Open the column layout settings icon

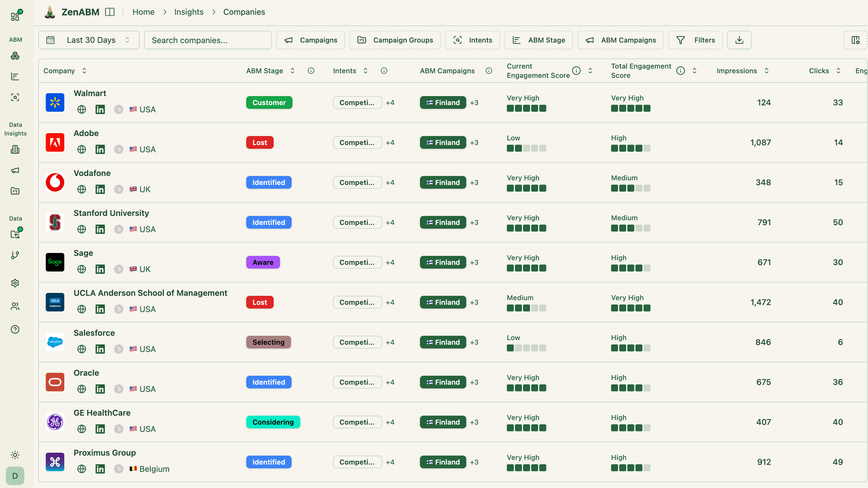tap(856, 40)
